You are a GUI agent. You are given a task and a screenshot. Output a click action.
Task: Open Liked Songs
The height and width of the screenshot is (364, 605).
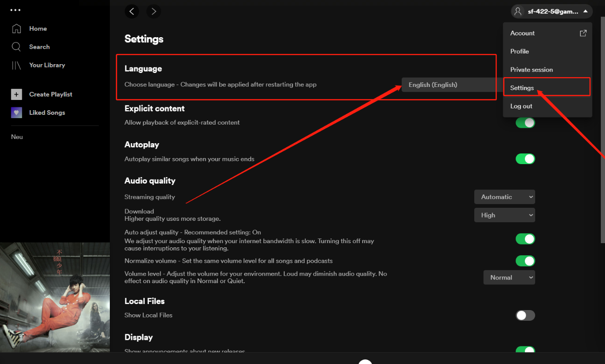pyautogui.click(x=47, y=113)
